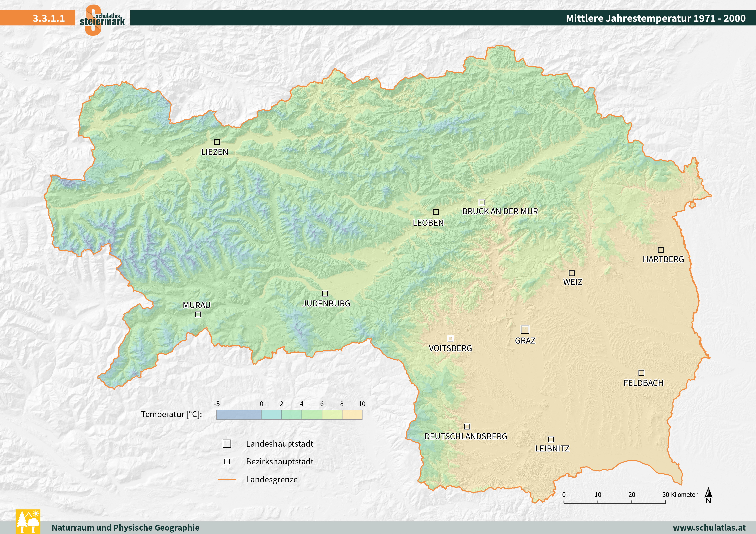The image size is (756, 534).
Task: Click the Leoben marker square
Action: click(436, 212)
